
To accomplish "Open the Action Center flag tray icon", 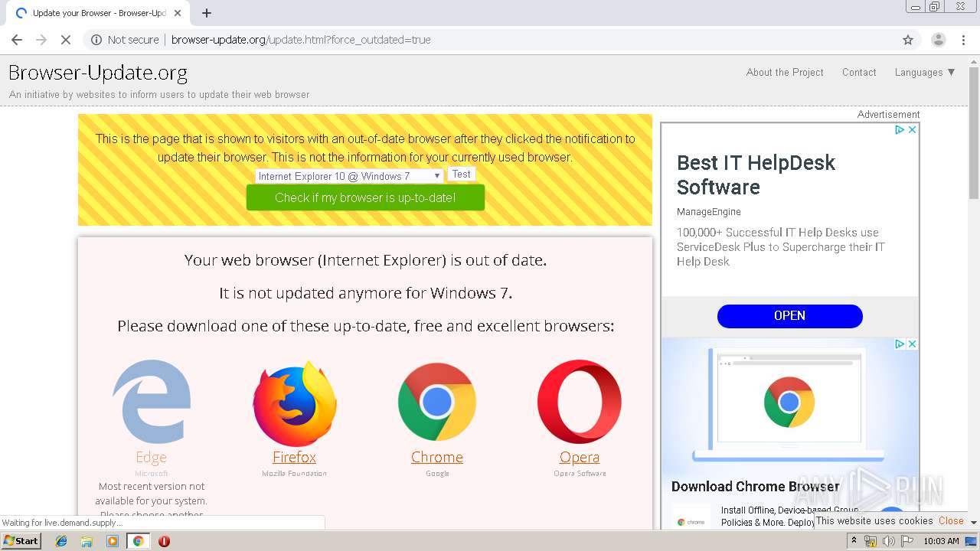I will tap(906, 541).
